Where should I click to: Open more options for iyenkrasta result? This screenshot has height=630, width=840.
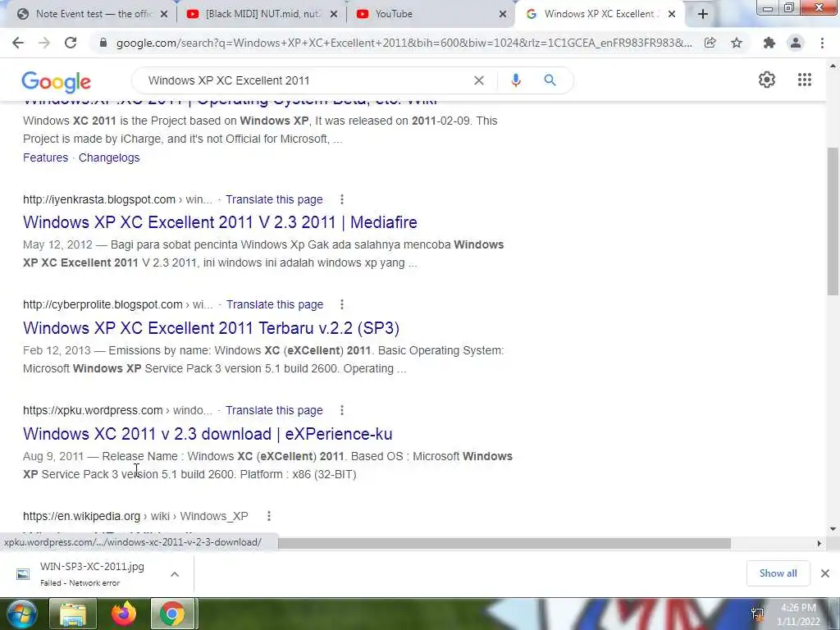342,199
